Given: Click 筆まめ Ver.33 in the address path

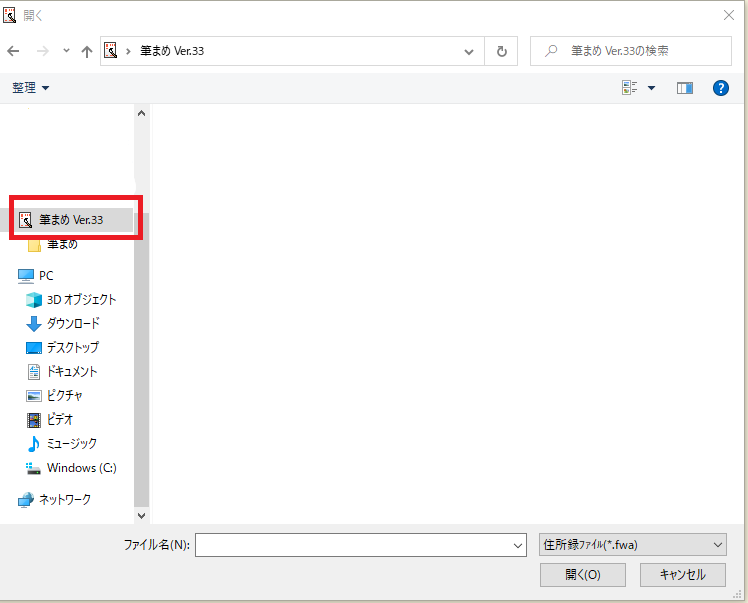Looking at the screenshot, I should point(172,51).
